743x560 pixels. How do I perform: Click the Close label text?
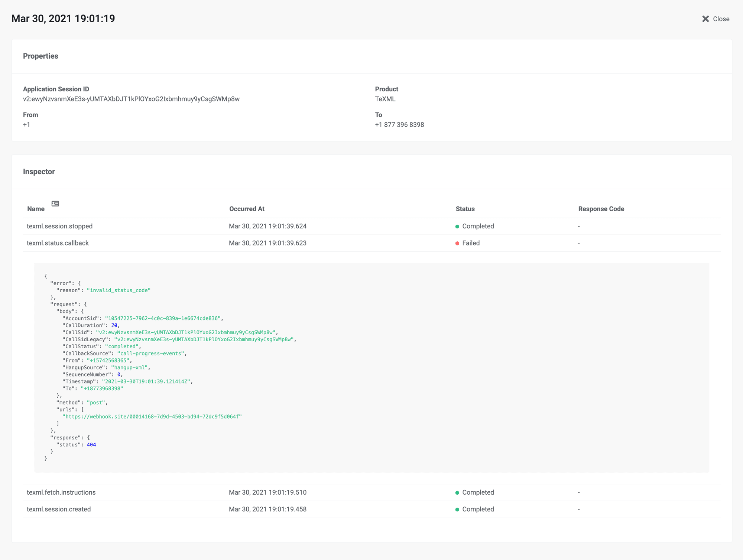pyautogui.click(x=721, y=19)
